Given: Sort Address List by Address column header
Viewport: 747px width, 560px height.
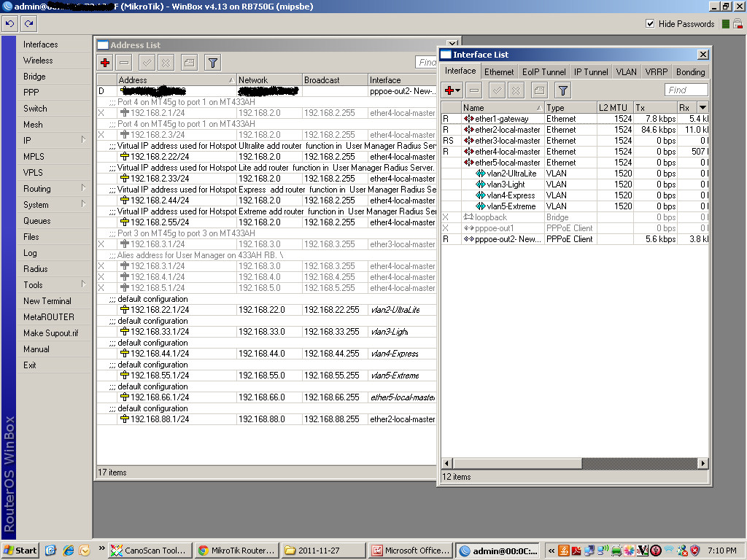Looking at the screenshot, I should [x=177, y=80].
